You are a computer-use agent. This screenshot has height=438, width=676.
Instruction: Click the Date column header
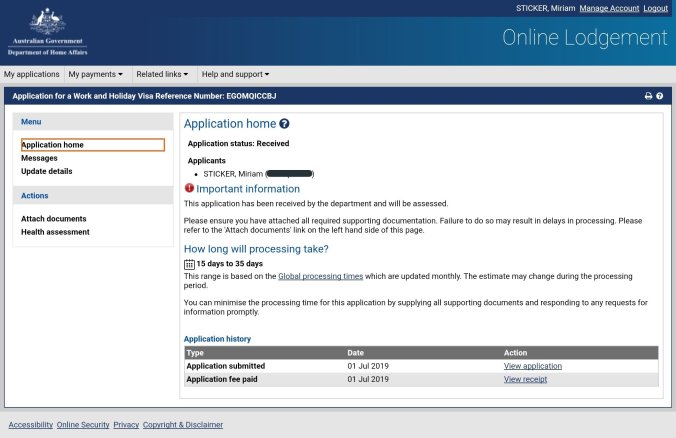pos(355,353)
